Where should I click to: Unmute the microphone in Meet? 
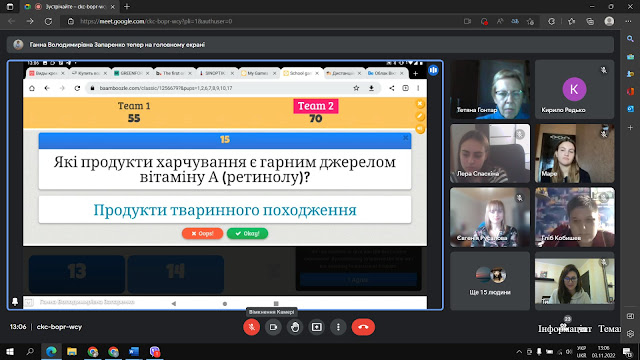coord(251,327)
